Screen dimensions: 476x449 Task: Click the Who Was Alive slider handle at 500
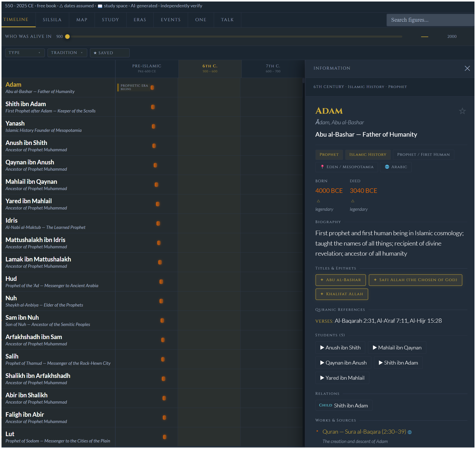coord(67,36)
